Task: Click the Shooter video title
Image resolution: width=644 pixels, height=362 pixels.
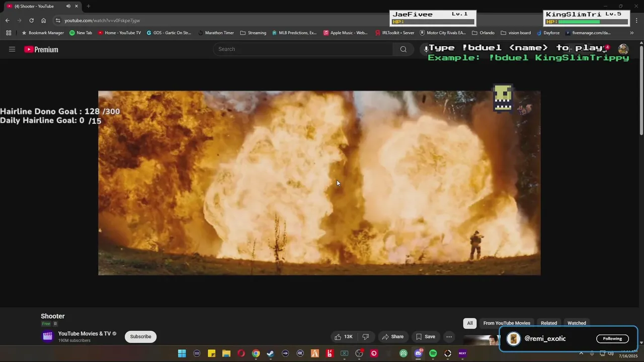Action: (53, 316)
